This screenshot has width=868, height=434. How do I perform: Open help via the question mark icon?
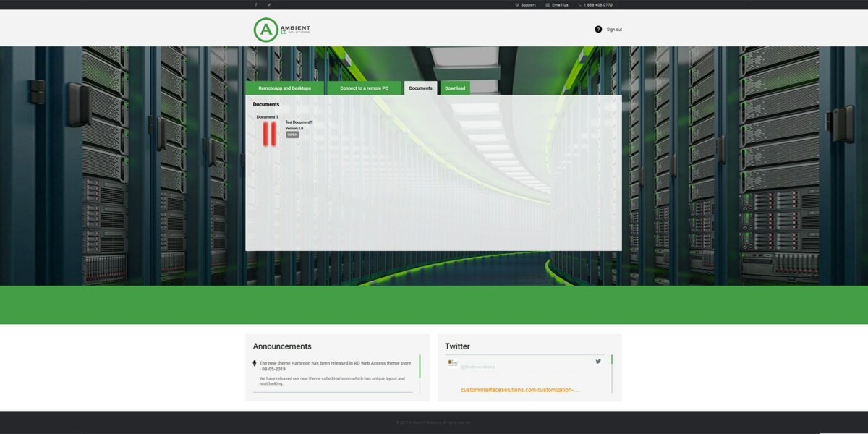click(x=598, y=29)
